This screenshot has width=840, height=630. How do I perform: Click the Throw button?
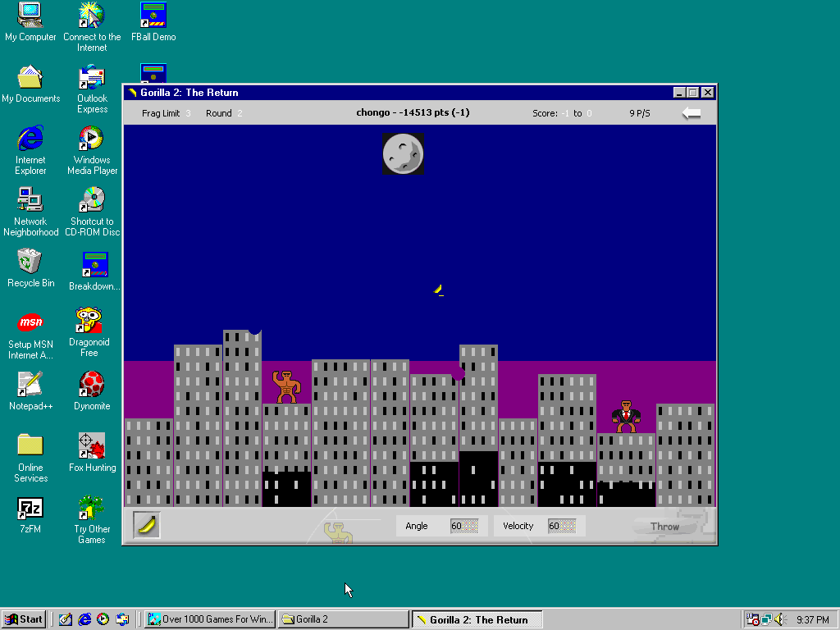[x=664, y=527]
